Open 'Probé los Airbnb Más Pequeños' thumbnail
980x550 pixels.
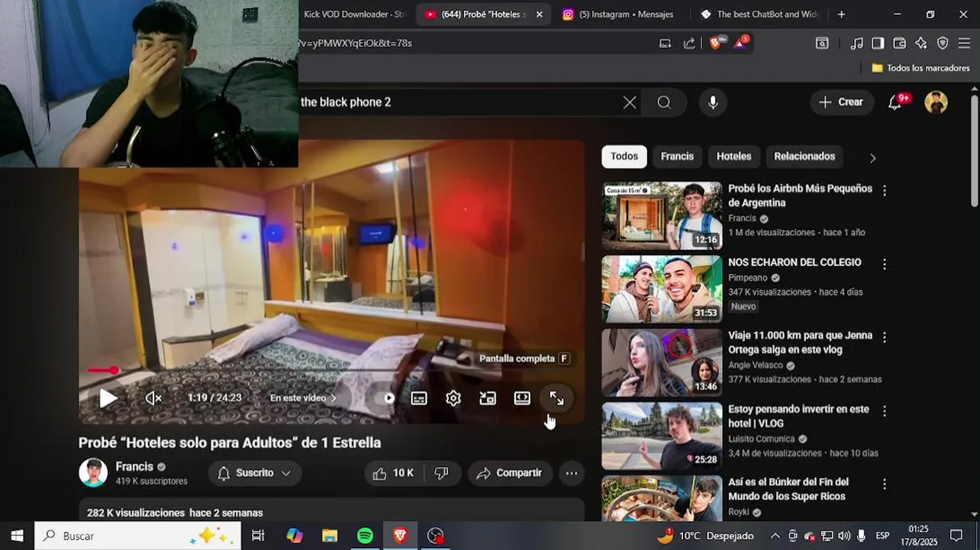tap(662, 215)
